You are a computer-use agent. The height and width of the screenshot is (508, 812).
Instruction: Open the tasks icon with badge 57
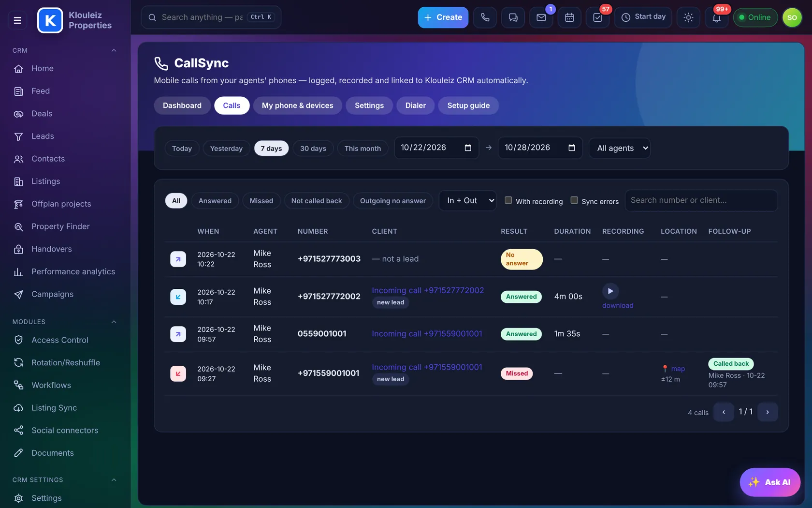pos(597,17)
